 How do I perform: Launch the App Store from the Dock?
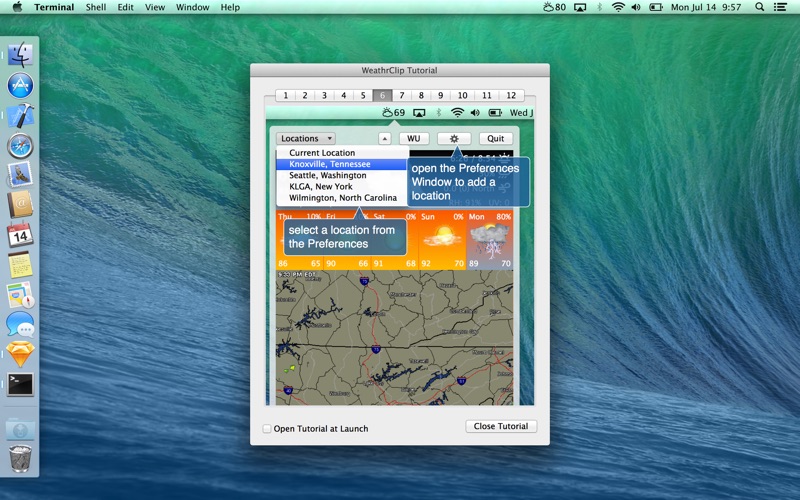click(x=20, y=85)
